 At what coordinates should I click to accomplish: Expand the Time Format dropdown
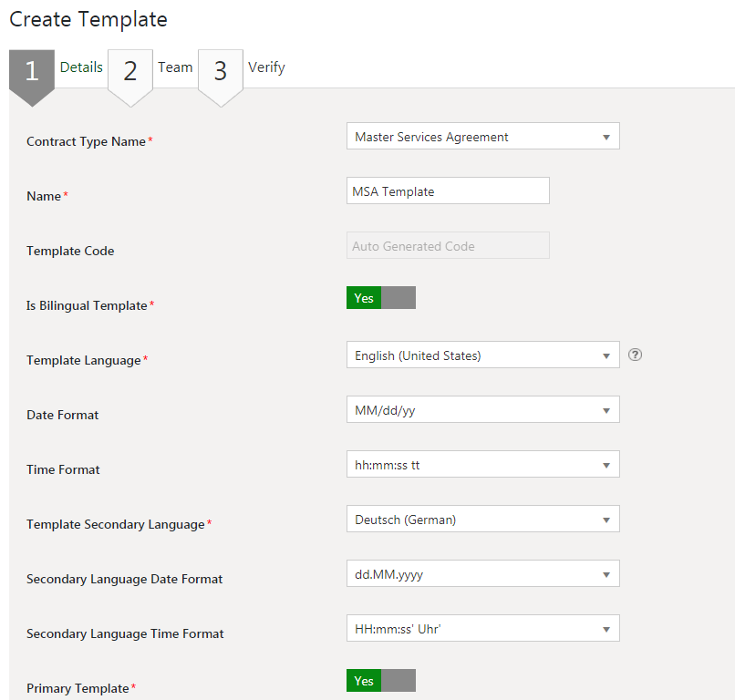click(482, 465)
